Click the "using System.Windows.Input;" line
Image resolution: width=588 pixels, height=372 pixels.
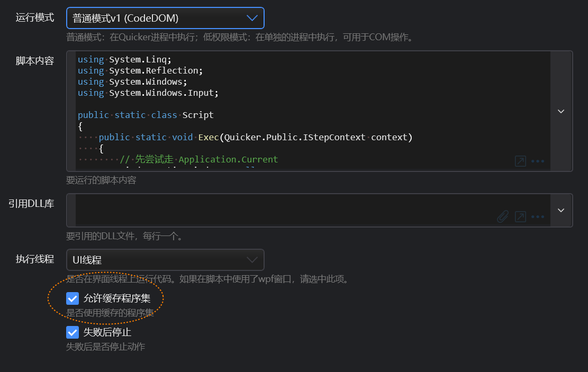[x=148, y=93]
